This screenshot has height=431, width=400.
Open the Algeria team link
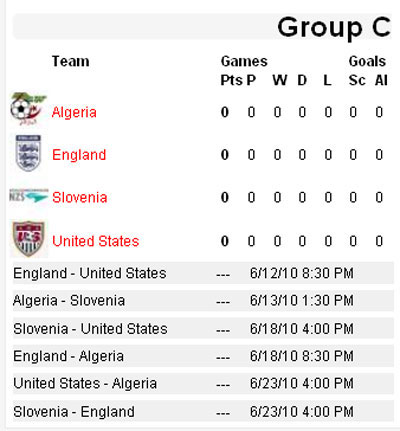click(x=74, y=112)
